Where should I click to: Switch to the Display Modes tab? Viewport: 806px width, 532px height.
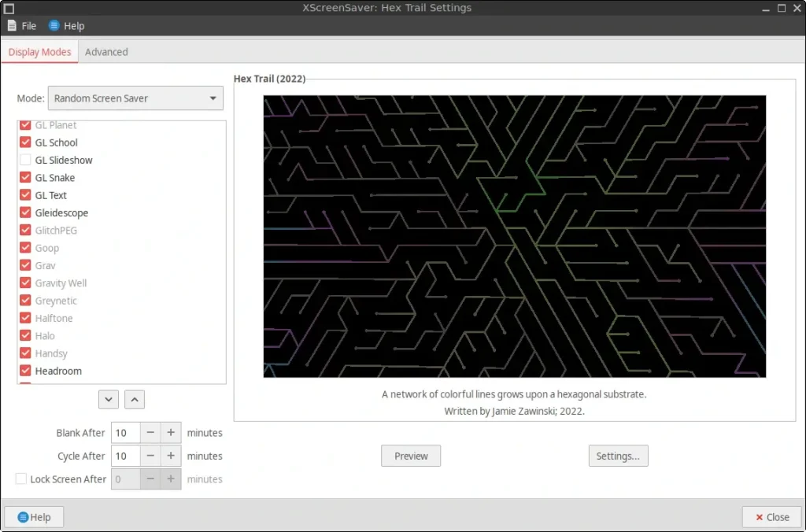(x=39, y=52)
